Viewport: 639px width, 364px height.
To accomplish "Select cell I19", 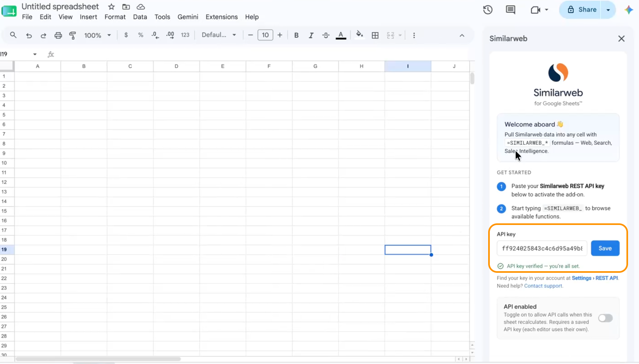I will pos(408,250).
